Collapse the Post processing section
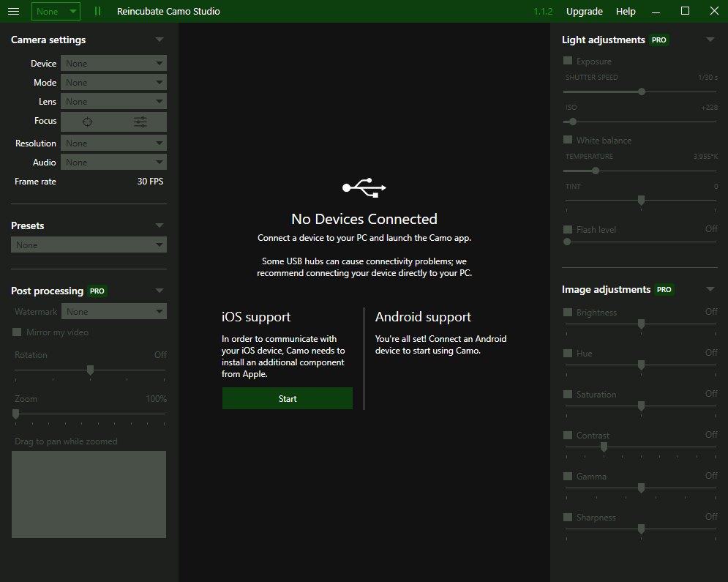Viewport: 728px width, 582px height. click(160, 291)
